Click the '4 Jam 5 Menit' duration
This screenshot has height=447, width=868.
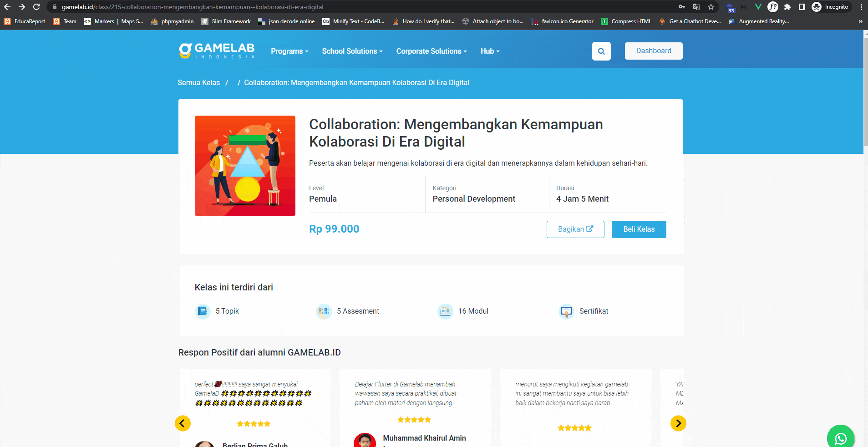(x=582, y=199)
